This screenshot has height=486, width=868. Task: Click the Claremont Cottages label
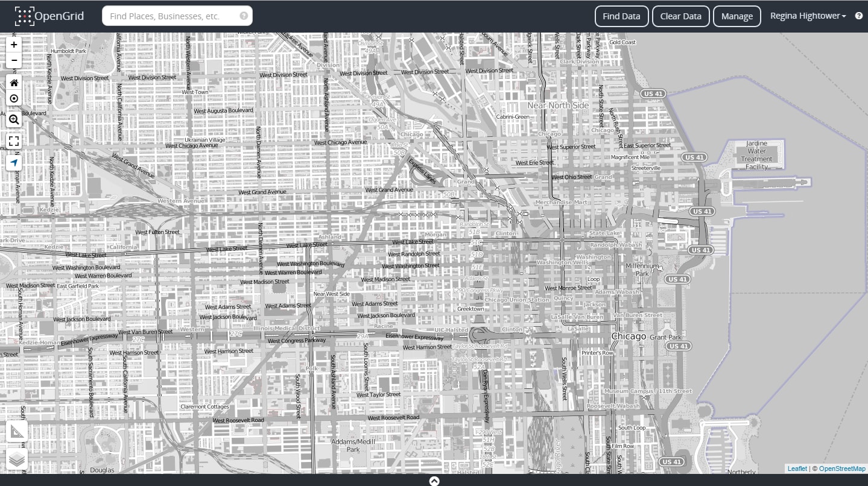(205, 407)
